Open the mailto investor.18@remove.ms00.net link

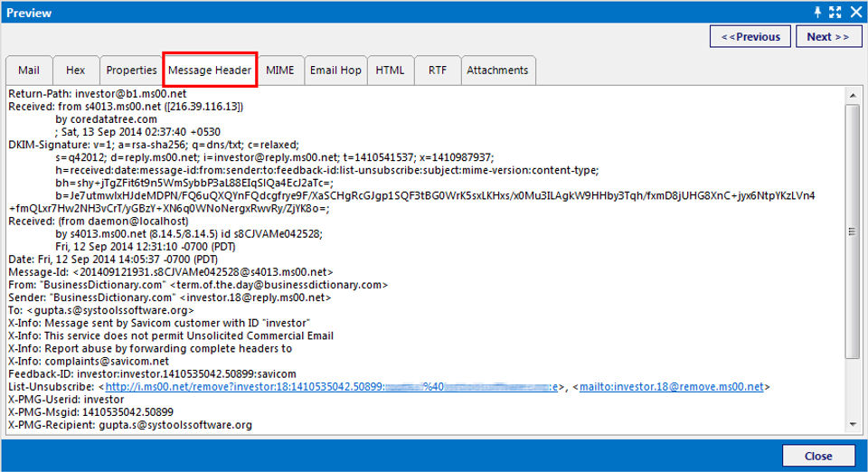(x=672, y=387)
